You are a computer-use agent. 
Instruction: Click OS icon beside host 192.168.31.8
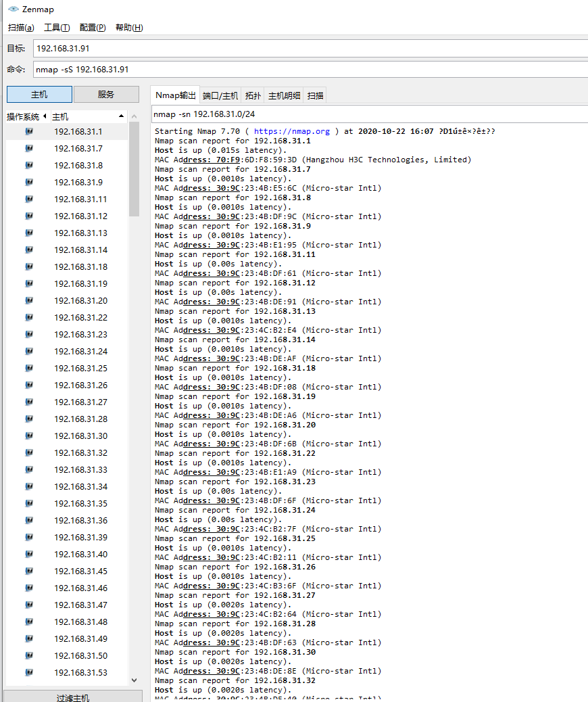pyautogui.click(x=29, y=165)
